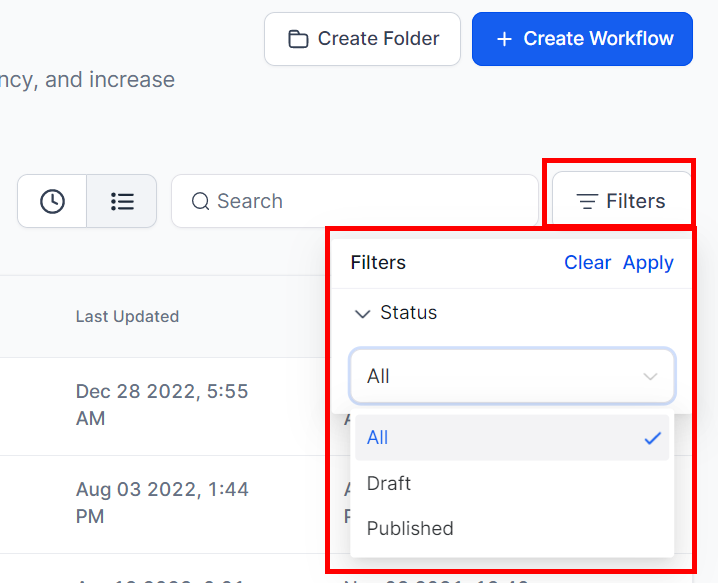Click the dropdown arrow in the status select
Screen dimensions: 718x583
(650, 376)
